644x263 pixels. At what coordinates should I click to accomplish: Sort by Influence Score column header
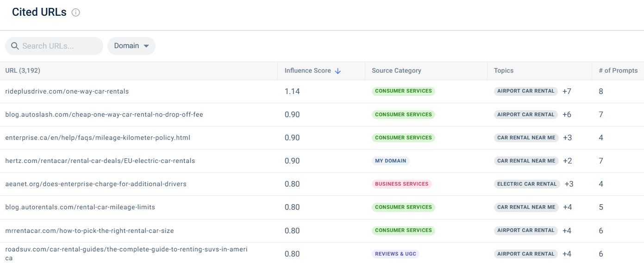click(308, 71)
